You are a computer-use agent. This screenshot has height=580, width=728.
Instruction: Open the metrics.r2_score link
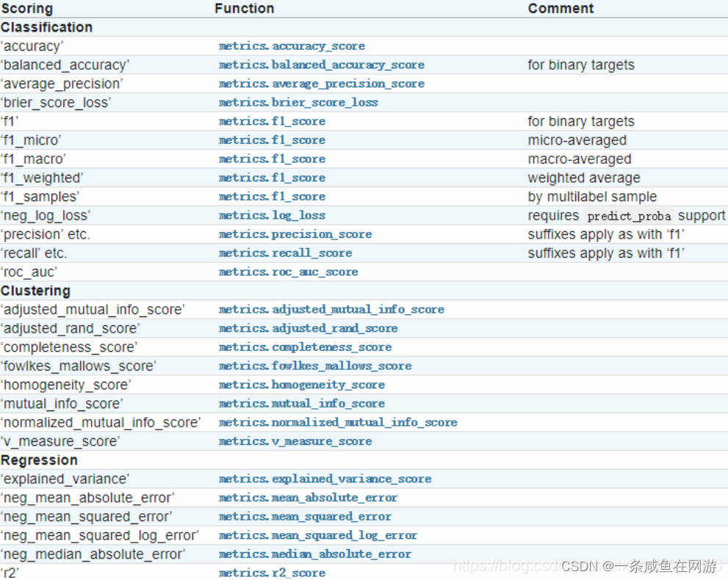click(x=272, y=573)
